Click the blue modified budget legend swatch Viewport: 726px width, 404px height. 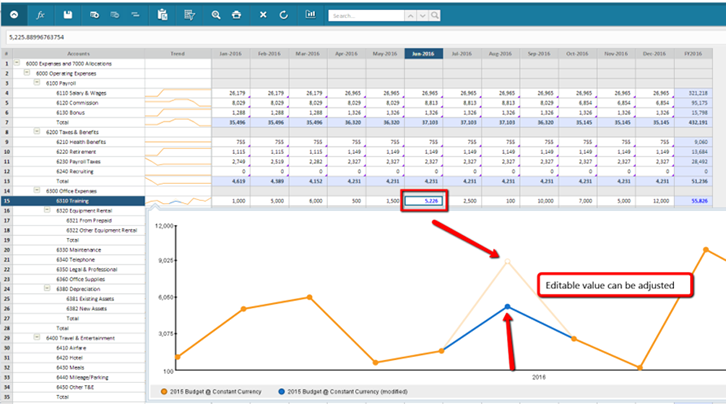282,390
